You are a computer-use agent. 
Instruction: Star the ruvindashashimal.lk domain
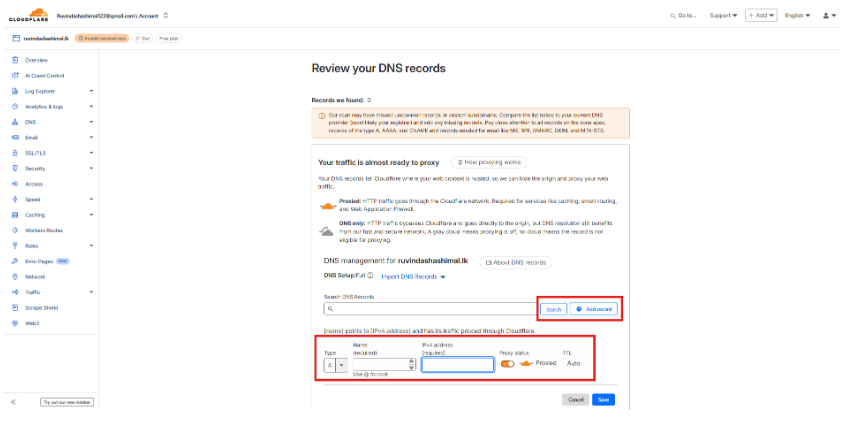[x=140, y=38]
